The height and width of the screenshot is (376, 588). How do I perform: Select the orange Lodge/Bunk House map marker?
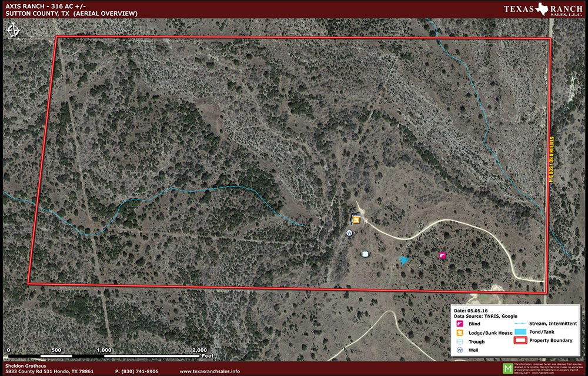(x=356, y=220)
